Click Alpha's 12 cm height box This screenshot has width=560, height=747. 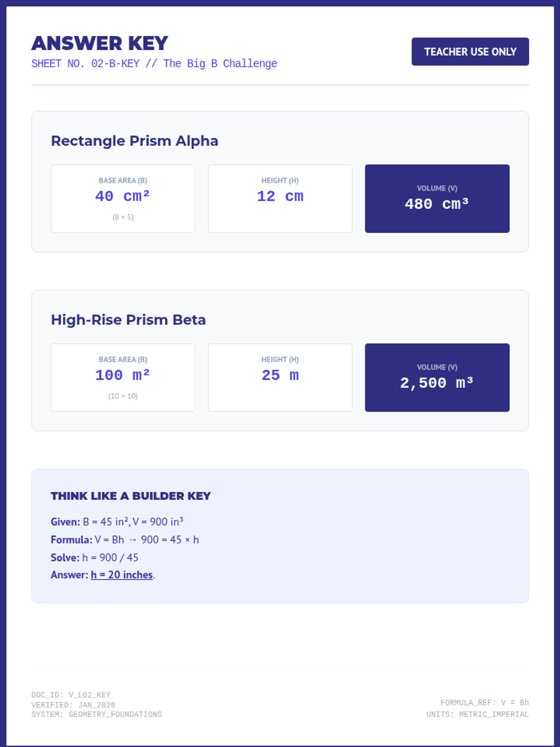[x=280, y=198]
